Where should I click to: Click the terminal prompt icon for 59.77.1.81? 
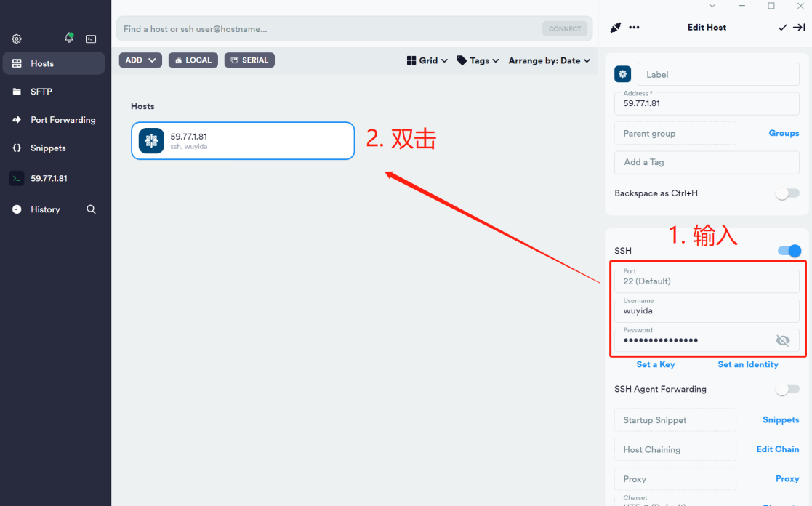coord(17,178)
